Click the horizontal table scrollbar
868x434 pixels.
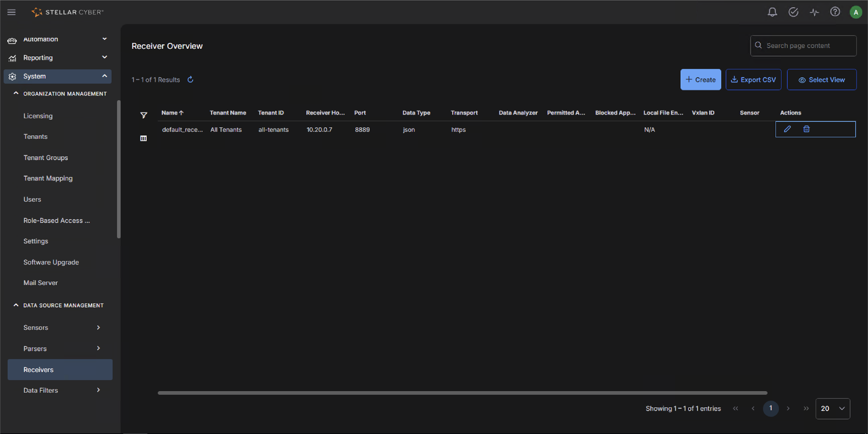pos(462,393)
